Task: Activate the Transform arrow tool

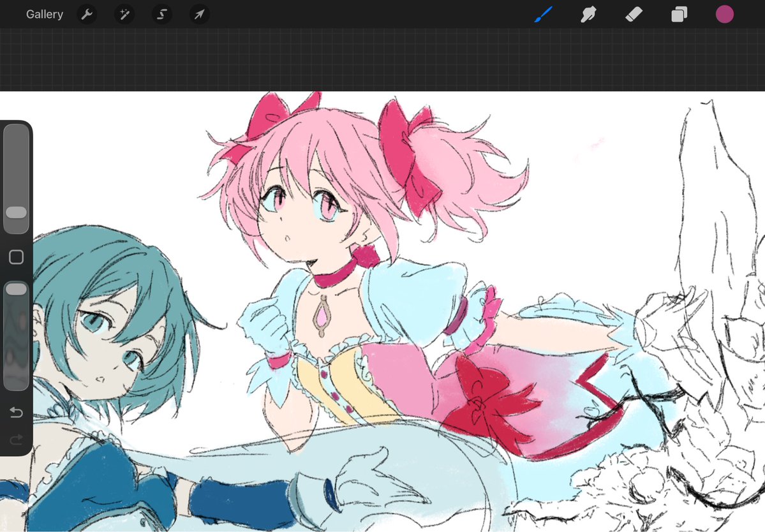Action: (199, 14)
